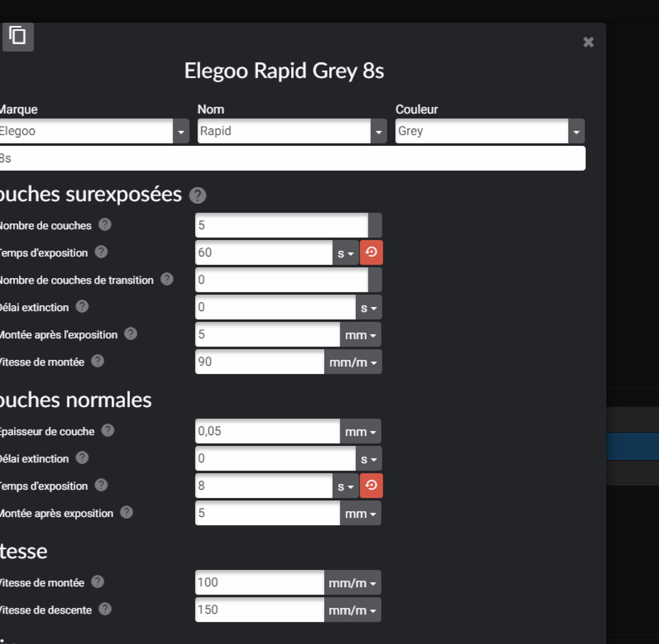Click the Marque field containing Elegoo
Image resolution: width=659 pixels, height=644 pixels.
[85, 131]
